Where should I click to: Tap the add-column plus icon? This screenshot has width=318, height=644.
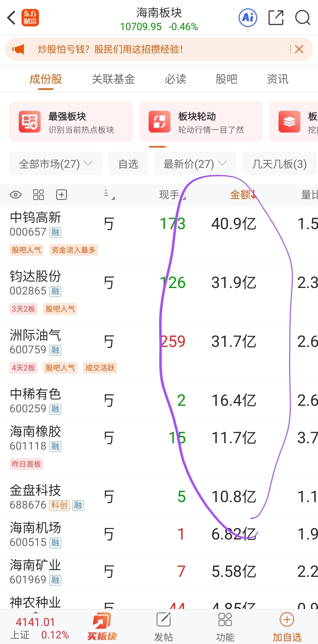(62, 195)
